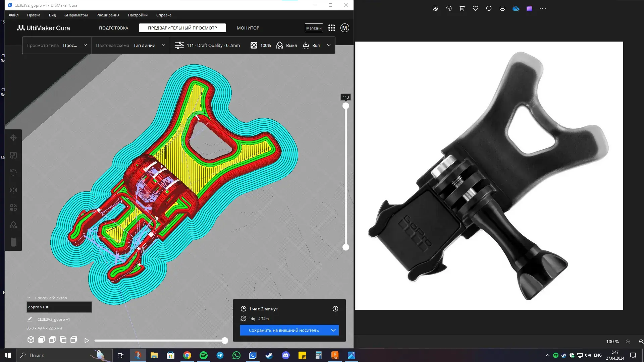Select the Rotate tool in Cura's sidebar

(x=13, y=173)
